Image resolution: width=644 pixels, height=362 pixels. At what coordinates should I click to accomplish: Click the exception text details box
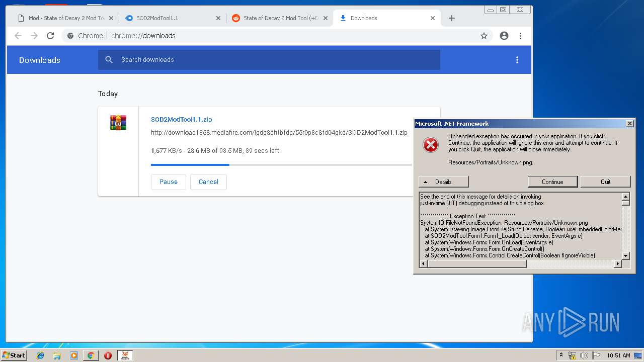(x=521, y=226)
